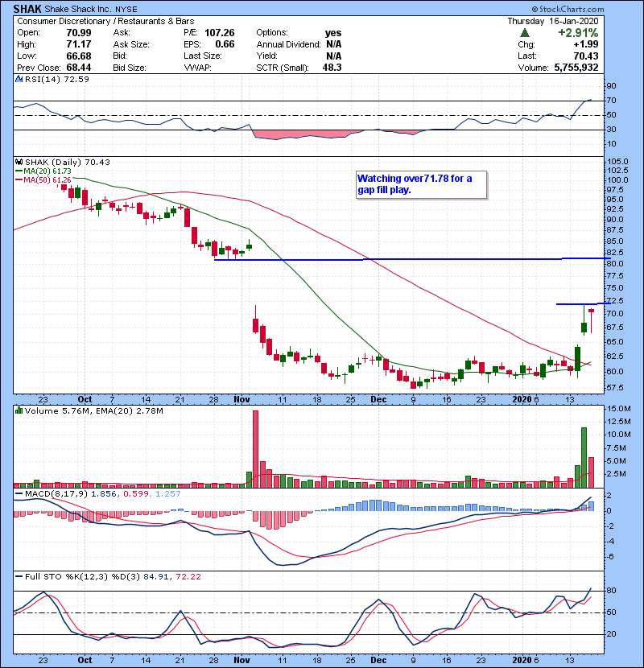Click the Annual Dividend N/A value
The image size is (644, 668).
click(333, 44)
